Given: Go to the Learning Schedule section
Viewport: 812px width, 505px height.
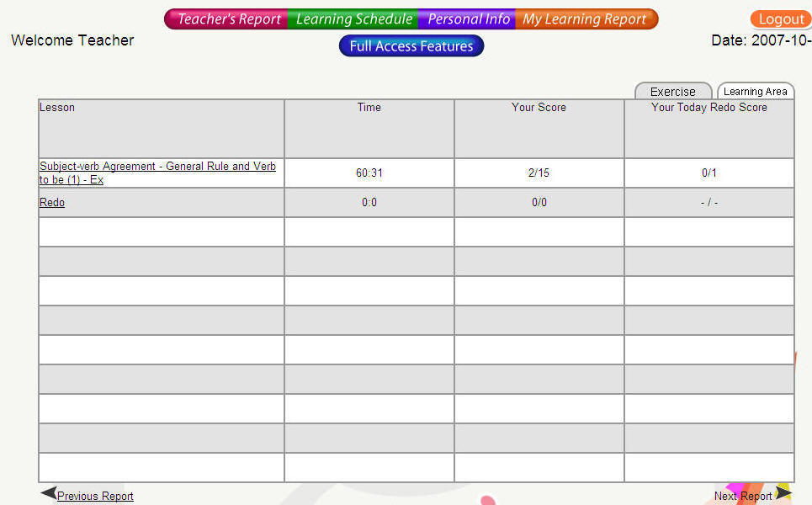Looking at the screenshot, I should (x=353, y=19).
